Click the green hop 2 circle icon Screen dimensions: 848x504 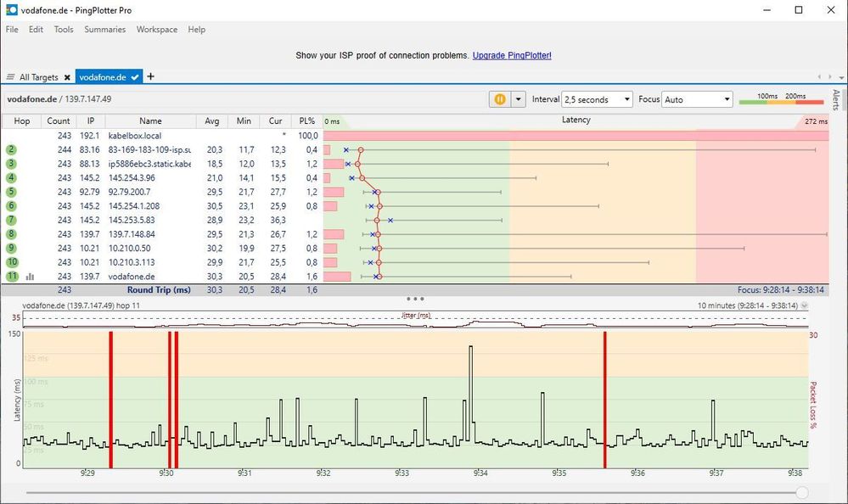11,149
